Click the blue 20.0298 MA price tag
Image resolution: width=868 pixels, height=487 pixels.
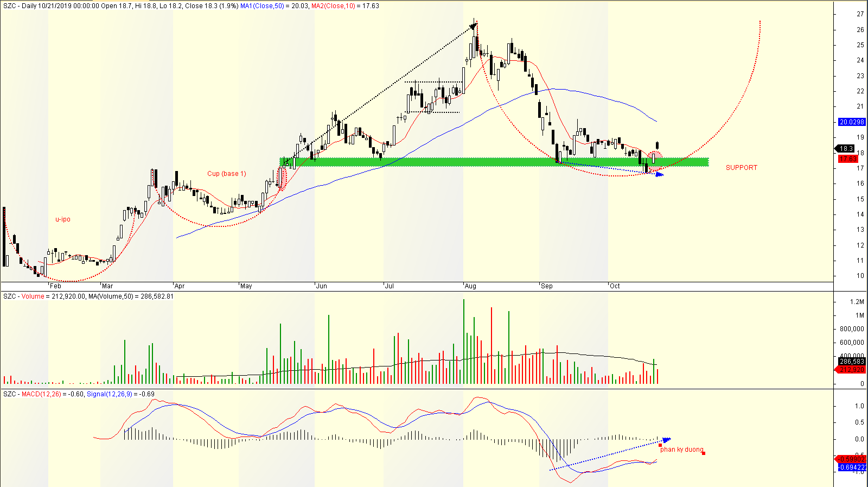[x=851, y=122]
